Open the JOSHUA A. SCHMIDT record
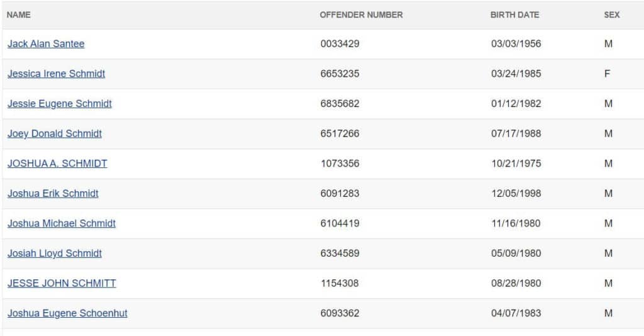Viewport: 644px width, 336px height. pyautogui.click(x=57, y=164)
